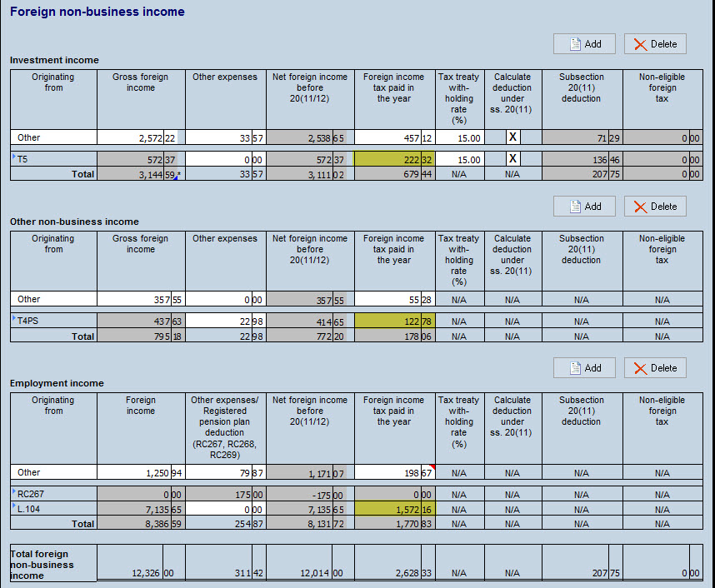Image resolution: width=715 pixels, height=588 pixels.
Task: Toggle ss. 20(11) checkbox in Investment Other row
Action: 512,137
